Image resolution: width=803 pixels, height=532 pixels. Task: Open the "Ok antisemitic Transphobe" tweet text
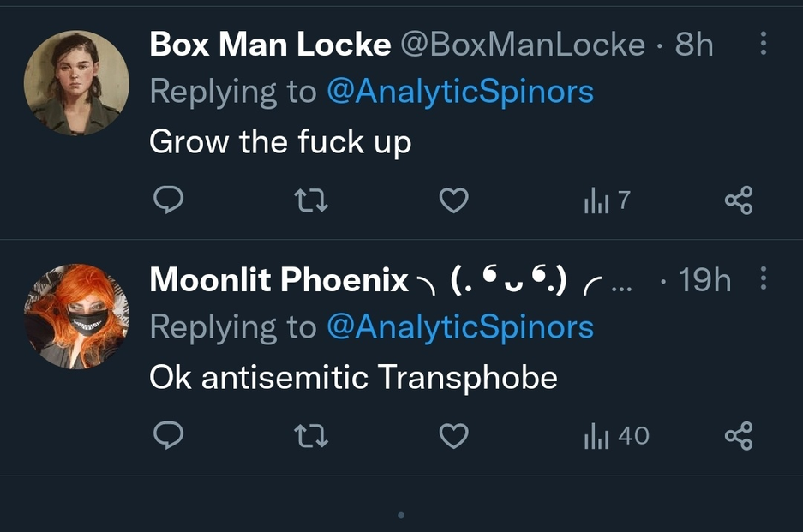click(353, 376)
